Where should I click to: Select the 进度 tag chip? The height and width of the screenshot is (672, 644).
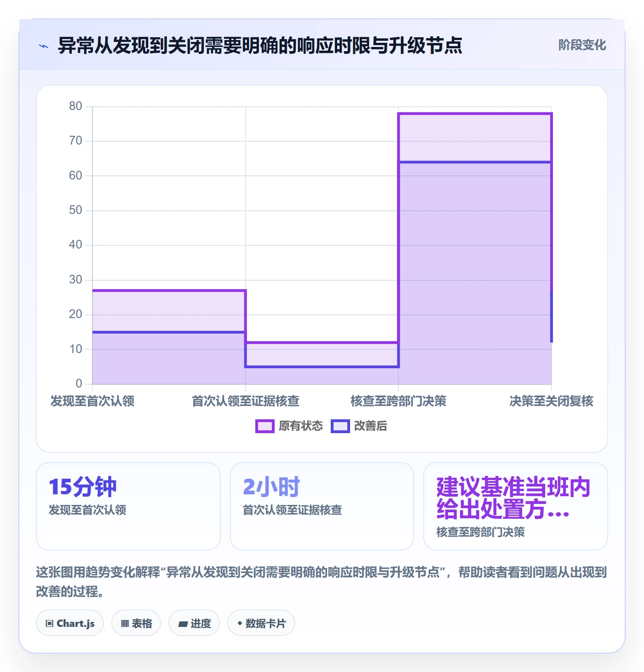(x=194, y=623)
